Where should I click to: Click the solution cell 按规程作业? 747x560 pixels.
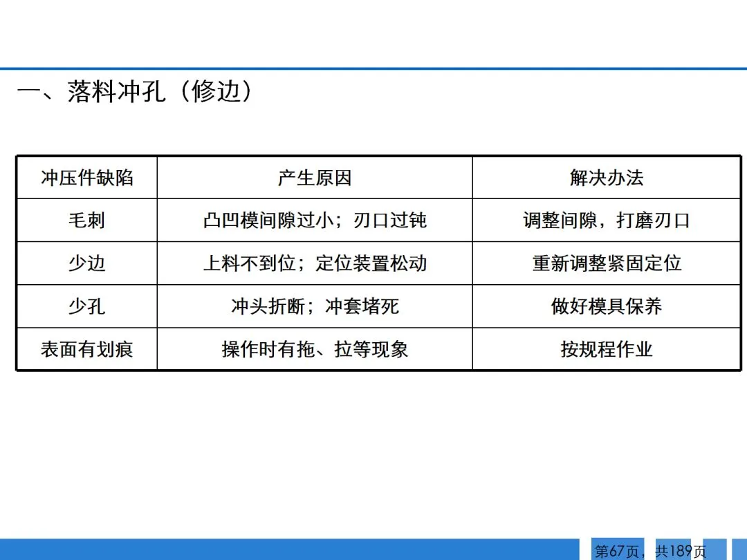[x=607, y=349]
